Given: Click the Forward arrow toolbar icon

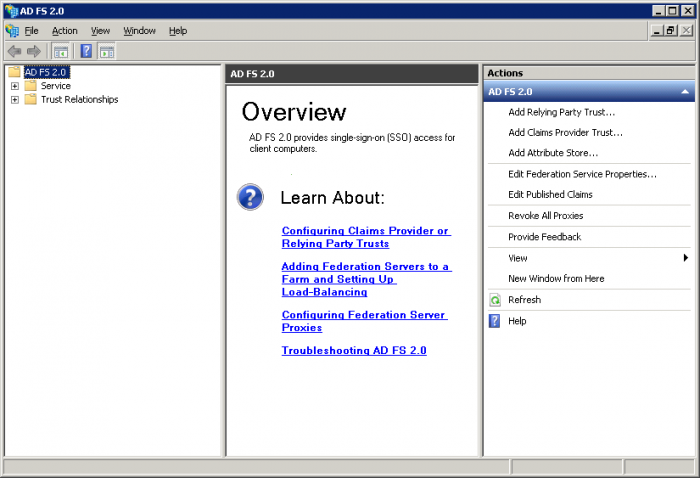Looking at the screenshot, I should point(34,51).
